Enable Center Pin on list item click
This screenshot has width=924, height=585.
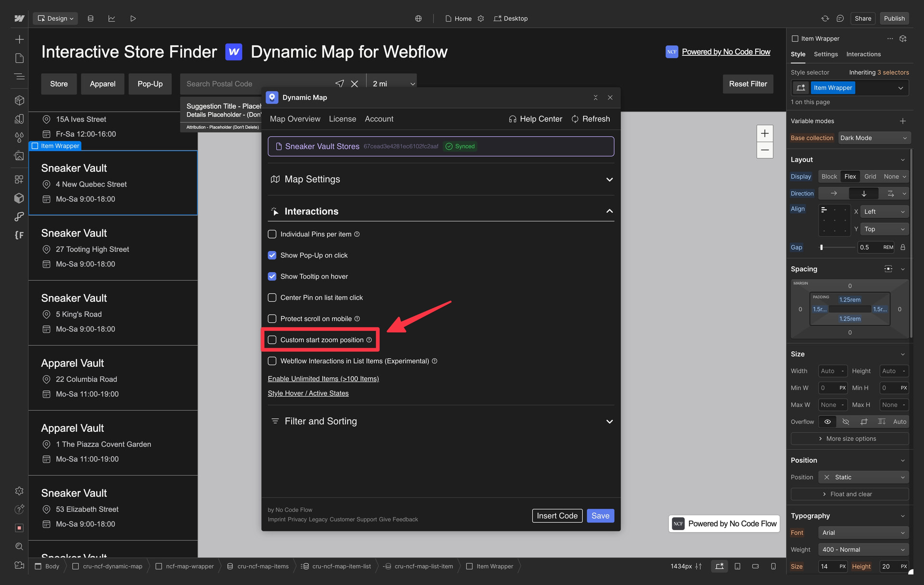pos(272,298)
